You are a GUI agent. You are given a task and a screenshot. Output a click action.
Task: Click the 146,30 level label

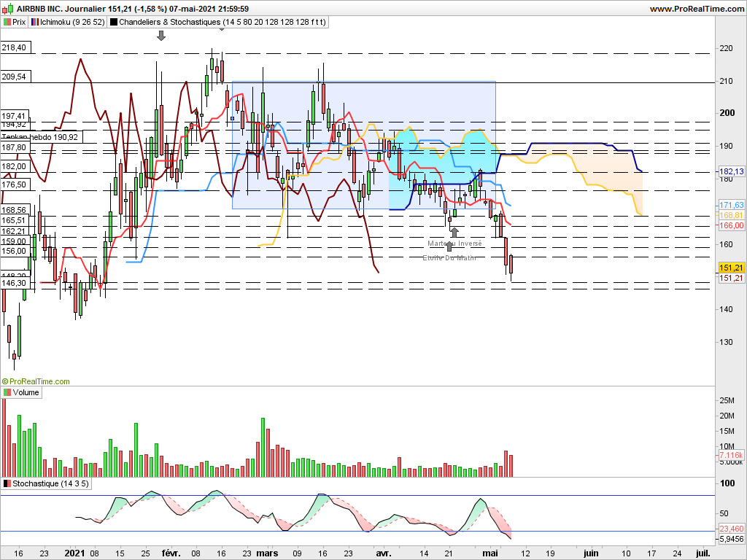click(15, 283)
